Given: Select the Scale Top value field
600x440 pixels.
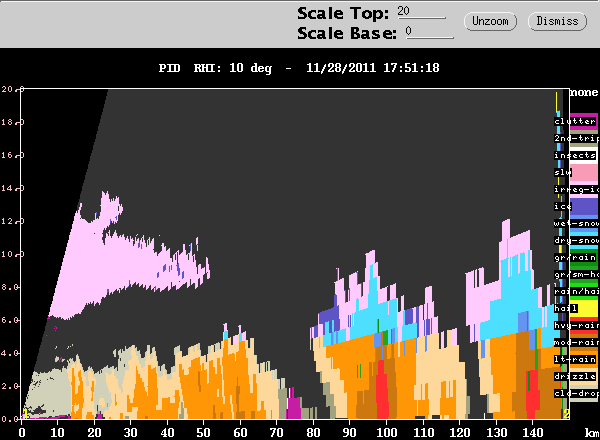Looking at the screenshot, I should coord(421,12).
